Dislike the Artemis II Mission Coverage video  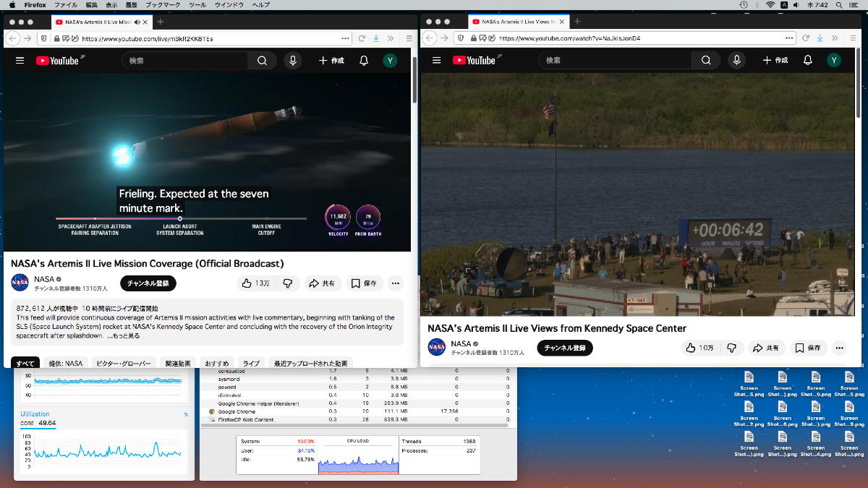pos(287,283)
